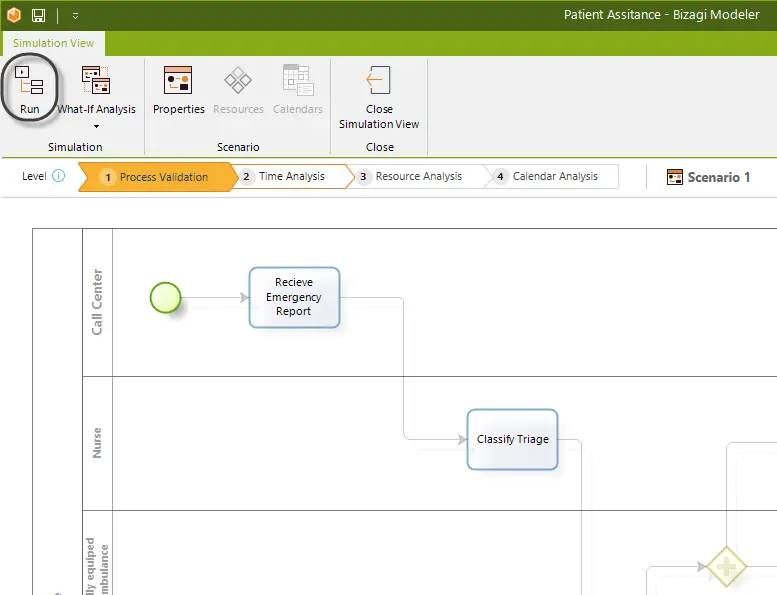This screenshot has width=777, height=595.
Task: Click the Scenario 1 icon
Action: coord(675,177)
